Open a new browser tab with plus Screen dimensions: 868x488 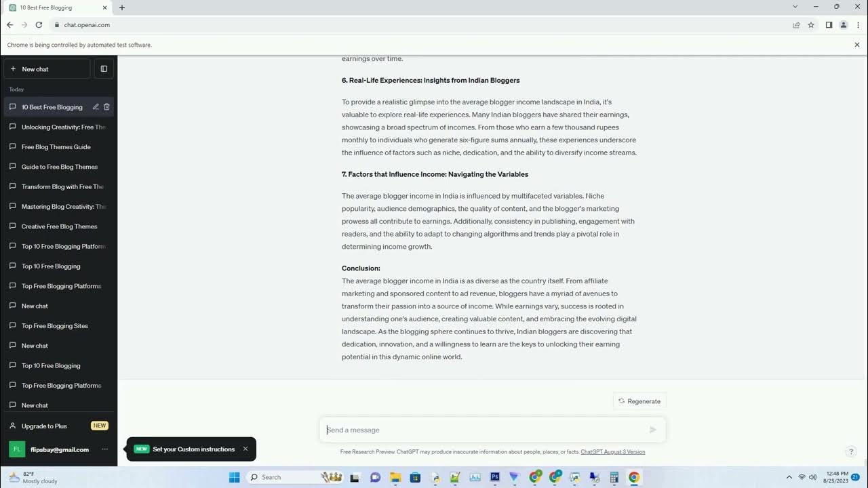point(122,7)
